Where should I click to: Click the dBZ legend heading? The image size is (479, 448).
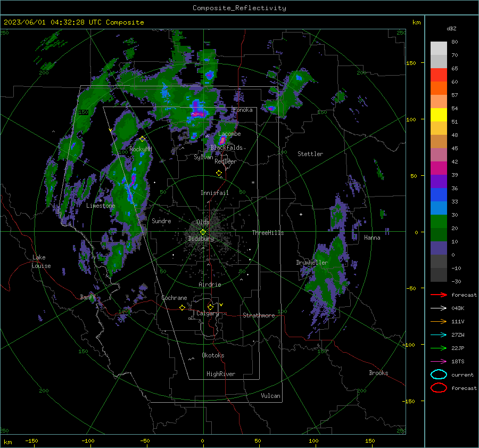point(451,29)
